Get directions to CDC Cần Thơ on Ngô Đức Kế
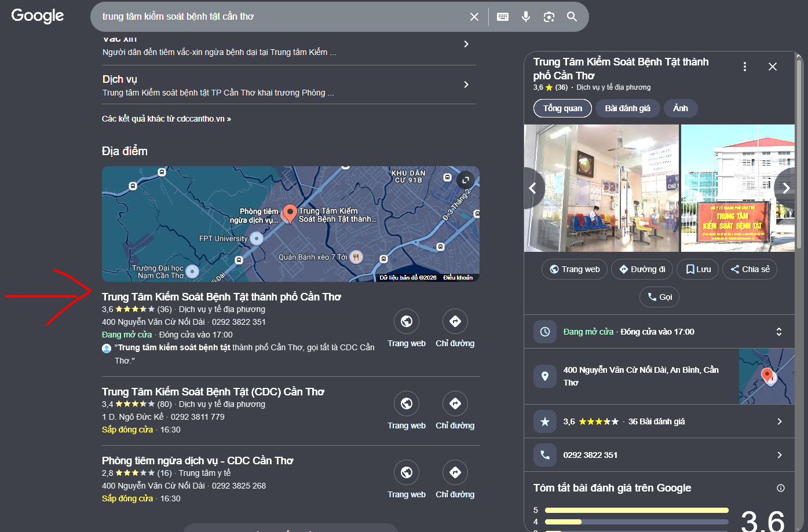The height and width of the screenshot is (532, 808). point(455,410)
